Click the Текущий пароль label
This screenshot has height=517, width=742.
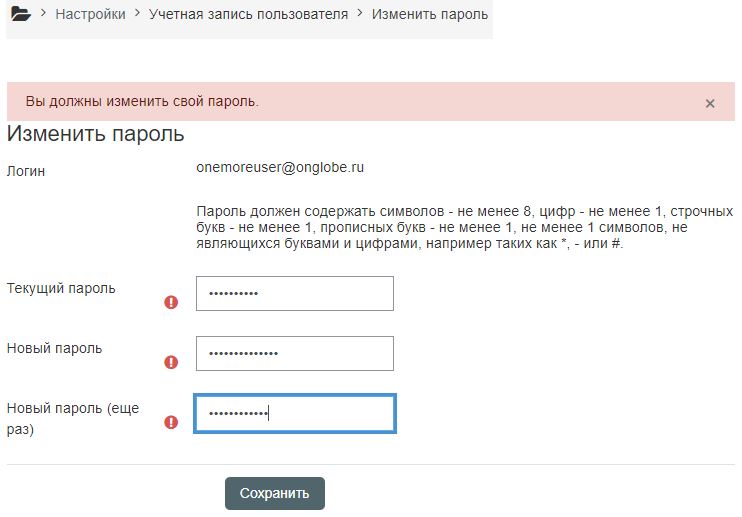(61, 288)
